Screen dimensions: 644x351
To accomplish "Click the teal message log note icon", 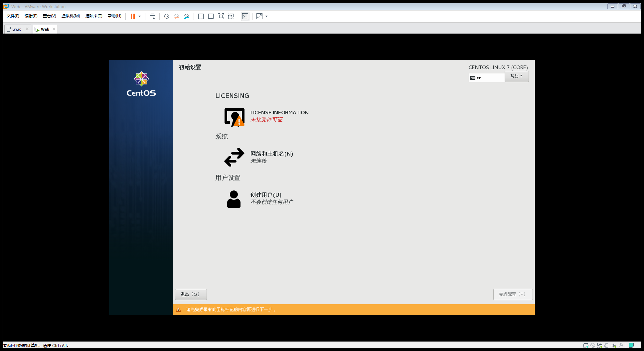I will point(631,345).
